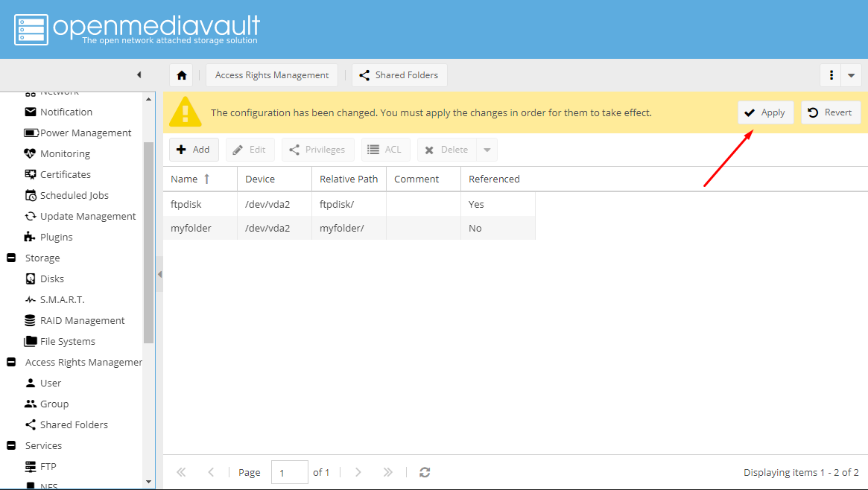Viewport: 868px width, 490px height.
Task: Open the Delete button dropdown arrow
Action: [487, 150]
